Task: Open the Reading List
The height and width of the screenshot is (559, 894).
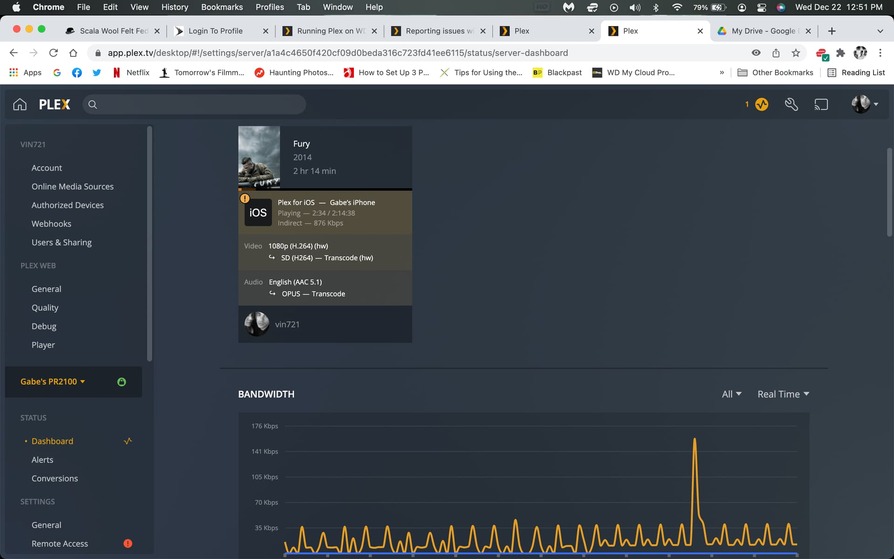Action: [856, 72]
